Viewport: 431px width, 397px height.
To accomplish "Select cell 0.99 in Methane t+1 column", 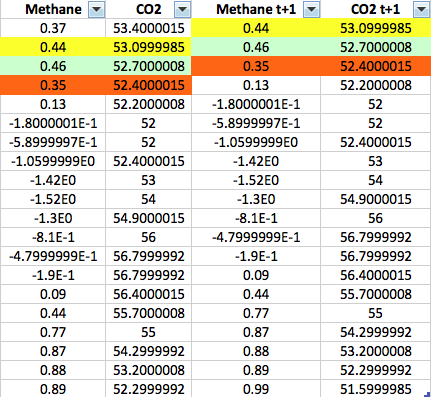I will (256, 389).
